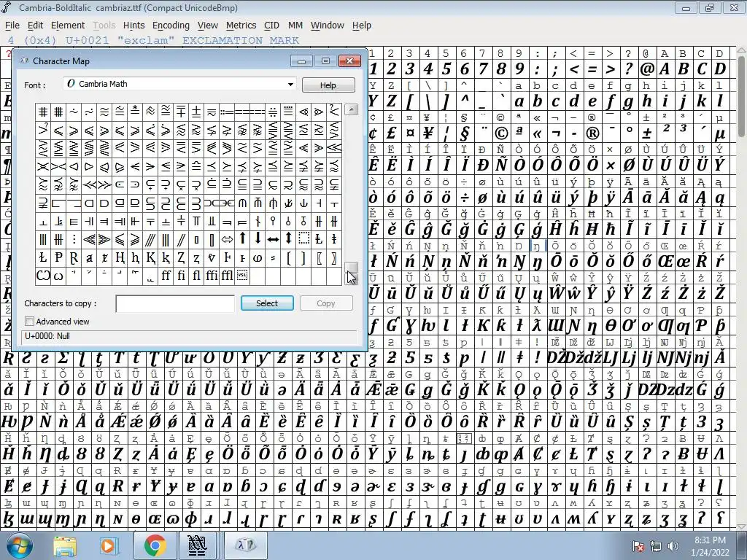
Task: Open FontForge's Help menu
Action: coord(362,26)
